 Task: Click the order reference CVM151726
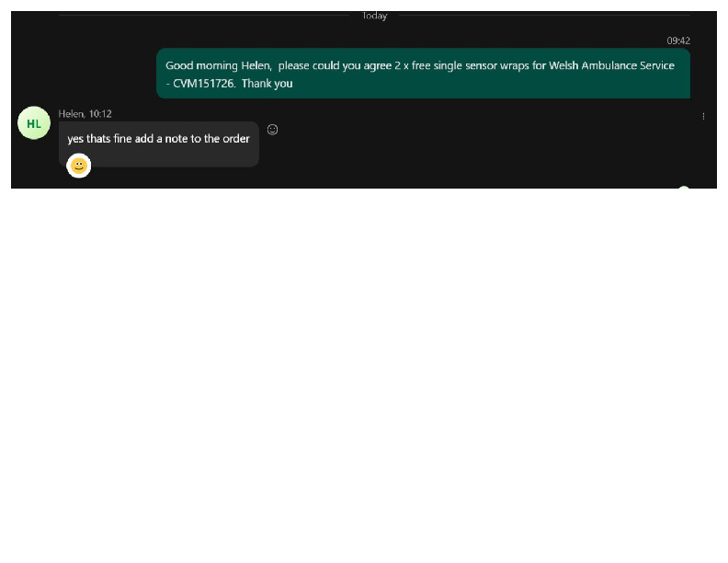(203, 84)
